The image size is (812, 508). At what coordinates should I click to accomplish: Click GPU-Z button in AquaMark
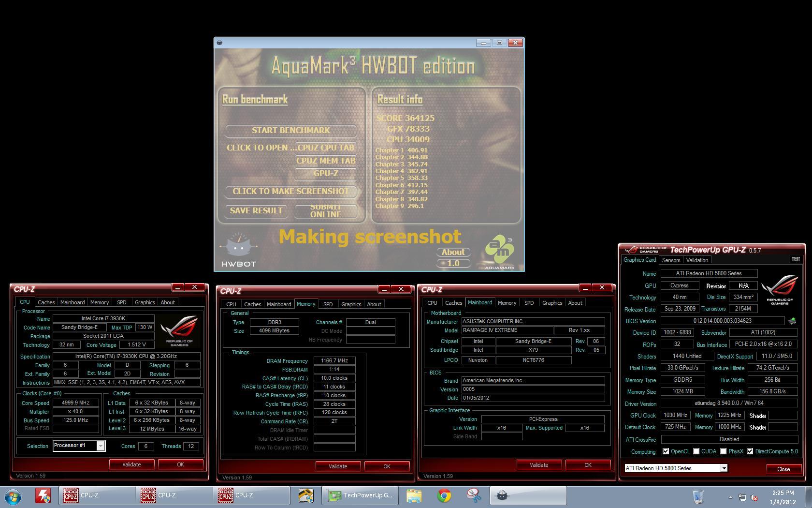pos(326,173)
